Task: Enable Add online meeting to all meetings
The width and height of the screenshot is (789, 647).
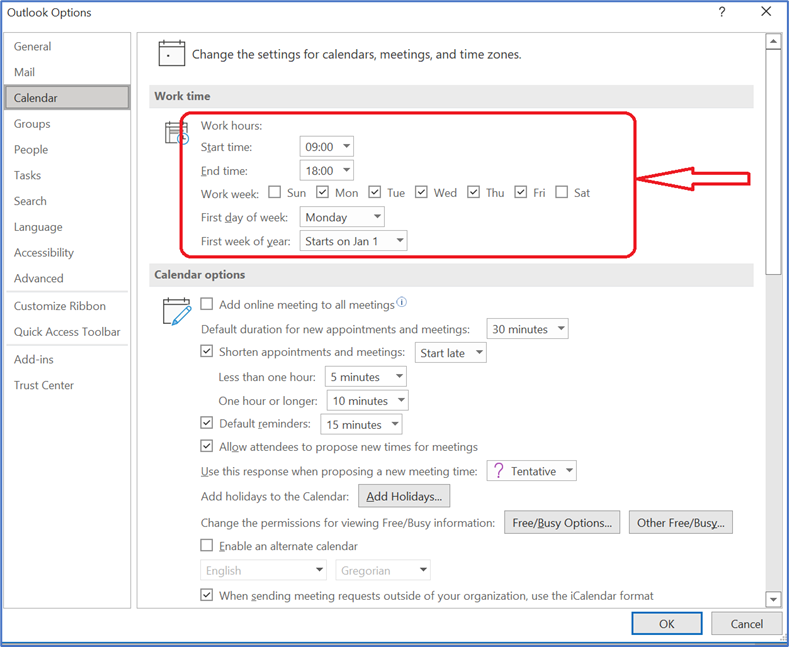Action: coord(206,304)
